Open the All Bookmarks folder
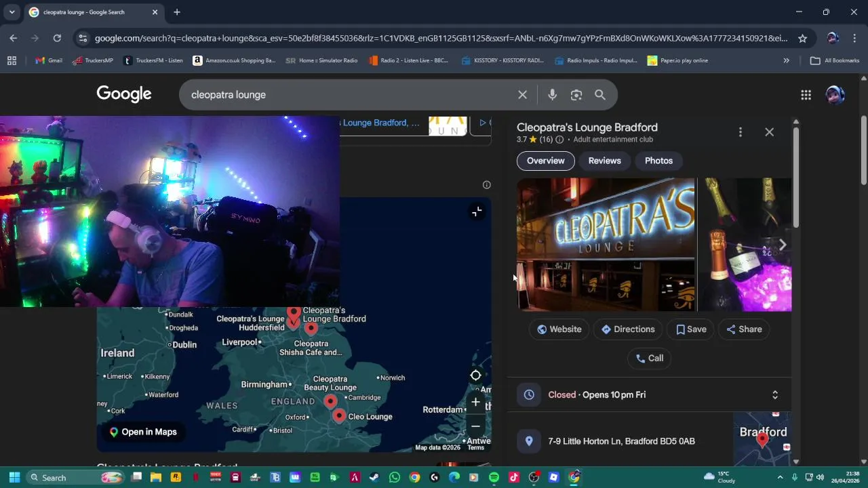868x488 pixels. pyautogui.click(x=835, y=60)
